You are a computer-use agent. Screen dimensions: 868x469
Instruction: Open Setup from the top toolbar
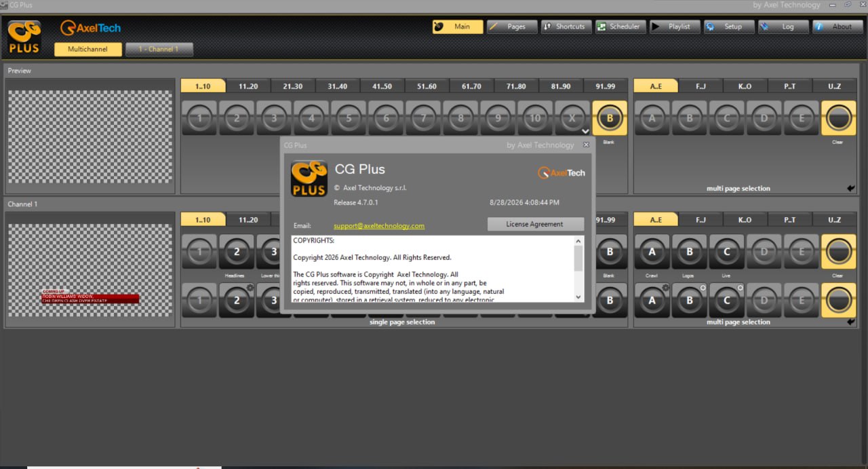[729, 26]
